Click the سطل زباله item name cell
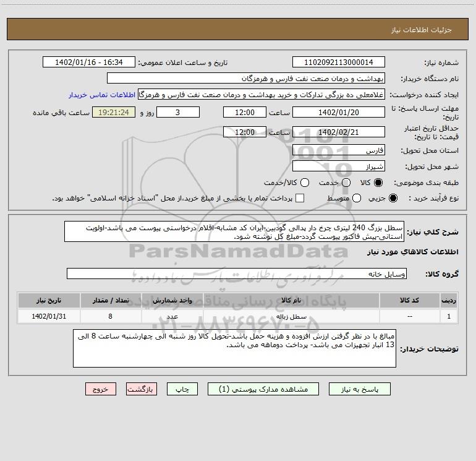Viewport: 476px width, 461px height. 291,316
